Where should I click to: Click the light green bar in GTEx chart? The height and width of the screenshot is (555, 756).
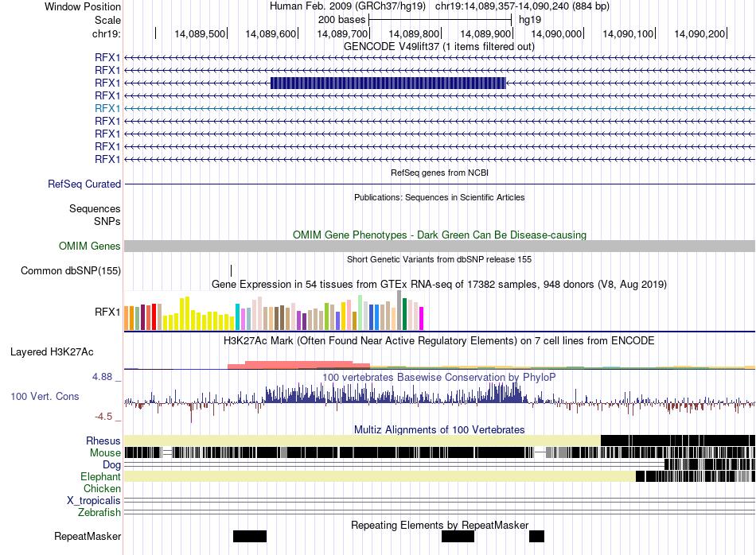[360, 312]
